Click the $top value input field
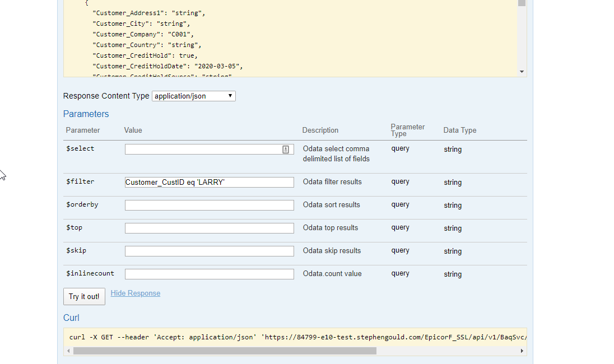614x364 pixels. 210,228
